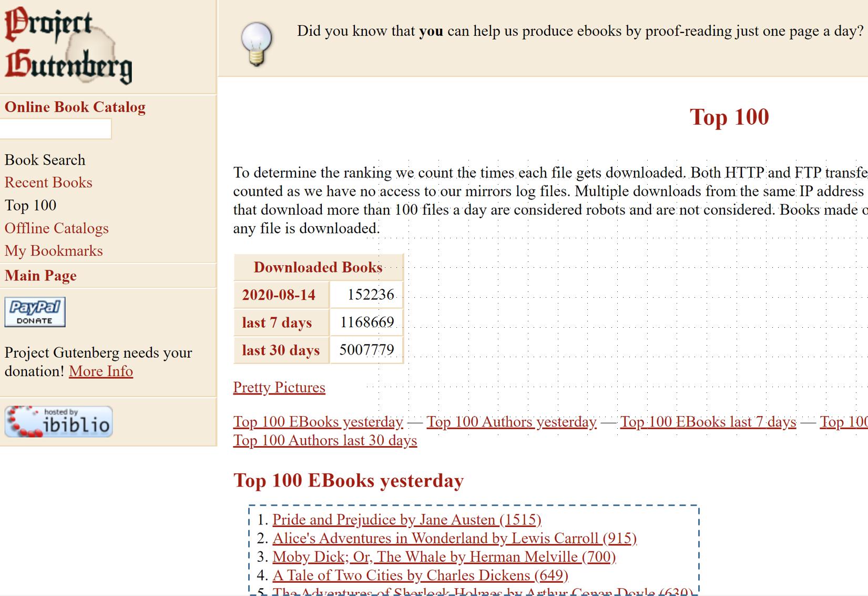868x596 pixels.
Task: Click the Project Gutenberg logo
Action: (68, 45)
